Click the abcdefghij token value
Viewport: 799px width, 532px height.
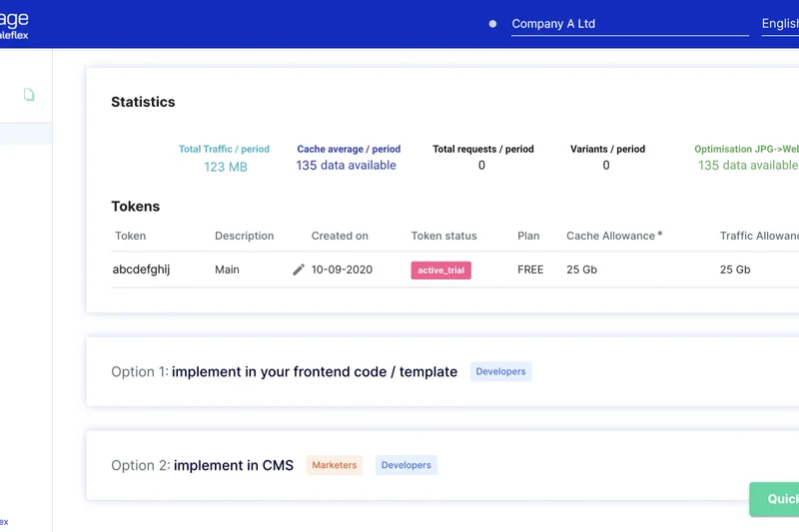141,269
